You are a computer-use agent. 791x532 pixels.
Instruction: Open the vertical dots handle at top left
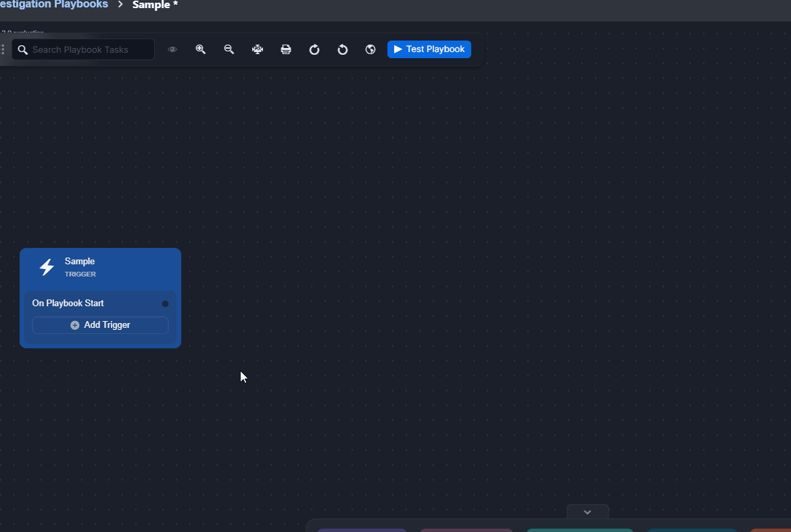(x=3, y=49)
